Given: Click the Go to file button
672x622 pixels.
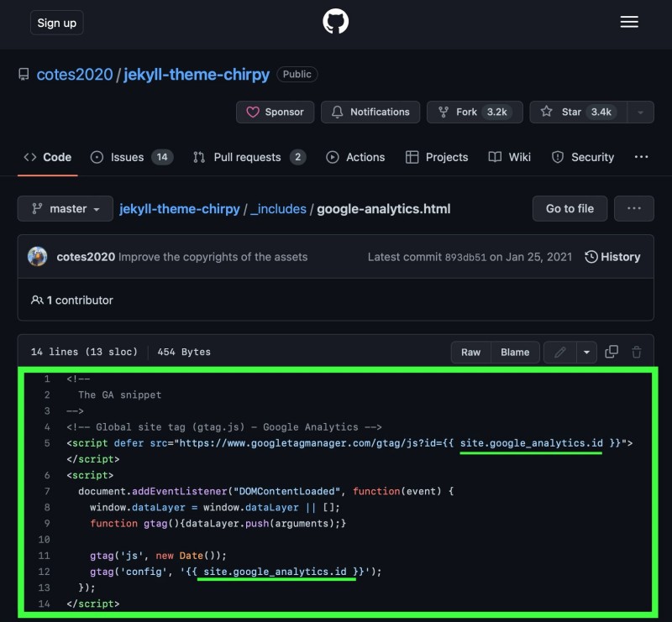Looking at the screenshot, I should pyautogui.click(x=570, y=209).
